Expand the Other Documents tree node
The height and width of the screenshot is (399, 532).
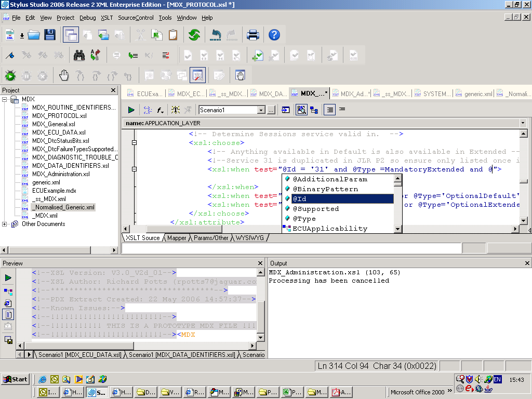pyautogui.click(x=5, y=224)
